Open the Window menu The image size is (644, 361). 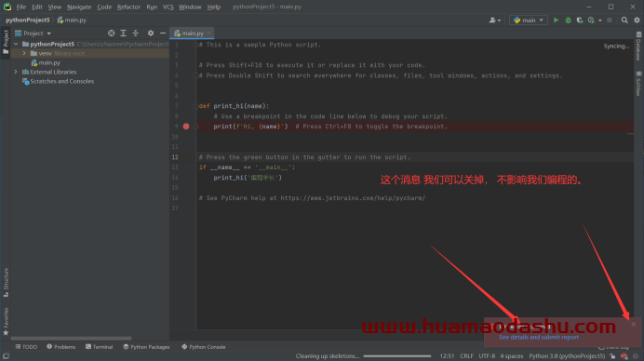point(190,7)
